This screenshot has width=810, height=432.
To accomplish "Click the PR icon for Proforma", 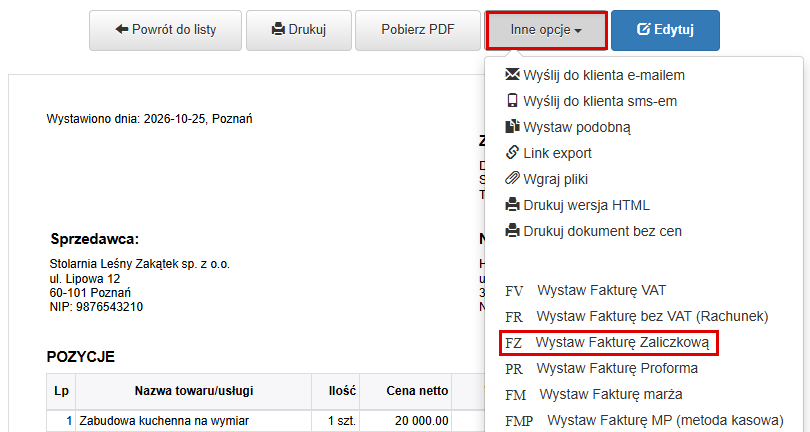I will tap(514, 369).
